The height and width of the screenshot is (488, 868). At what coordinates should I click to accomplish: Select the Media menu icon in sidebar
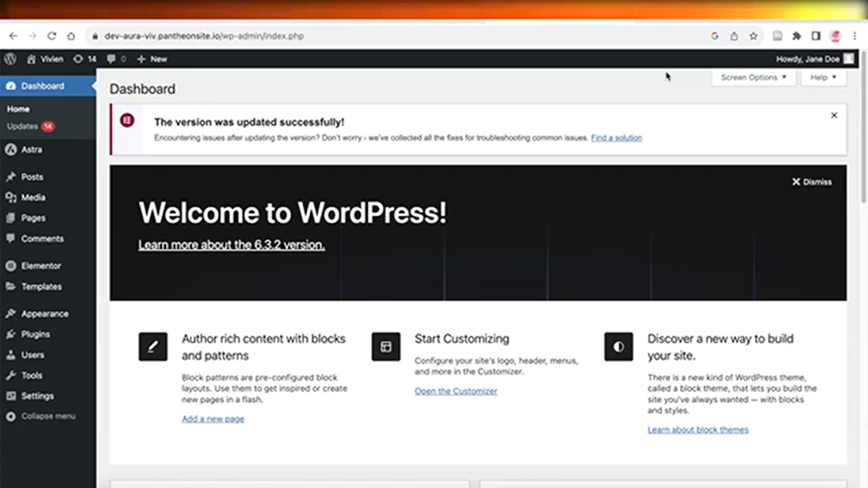click(11, 197)
